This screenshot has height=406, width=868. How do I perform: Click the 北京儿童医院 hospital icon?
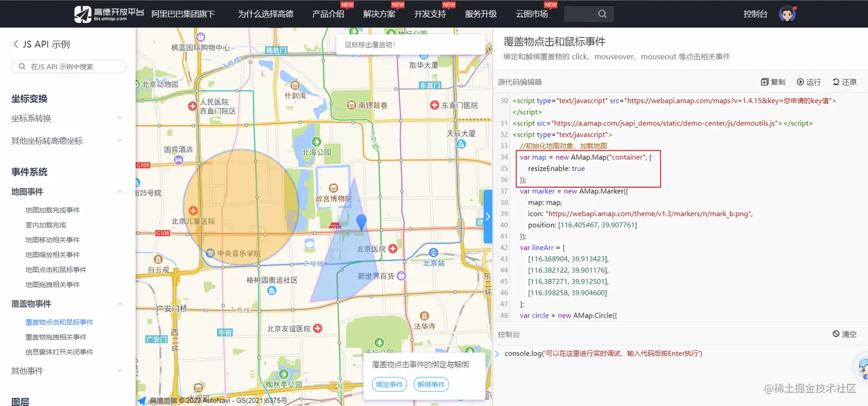coord(193,211)
